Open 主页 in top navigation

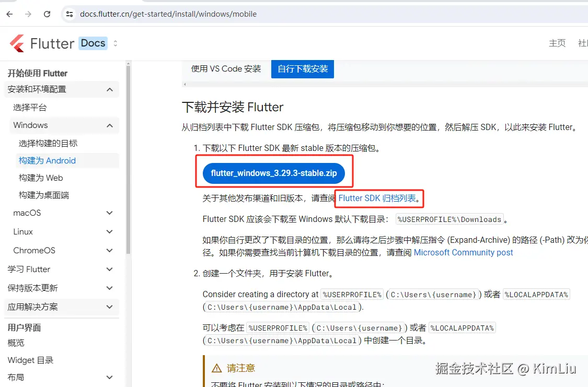pos(557,43)
